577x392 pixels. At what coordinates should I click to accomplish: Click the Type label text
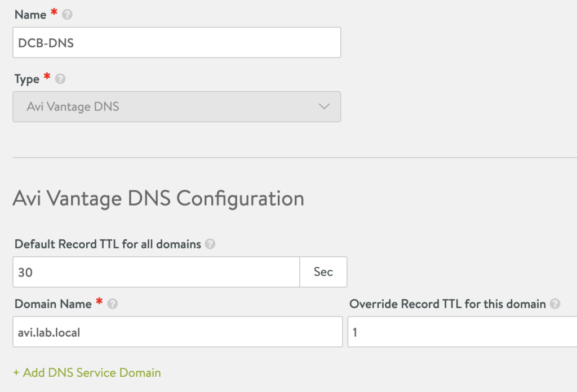coord(27,79)
